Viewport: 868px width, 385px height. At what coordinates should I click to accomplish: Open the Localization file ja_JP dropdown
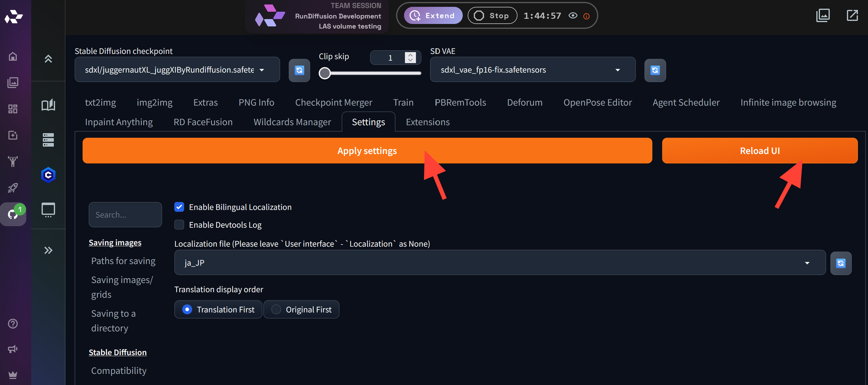coord(500,263)
